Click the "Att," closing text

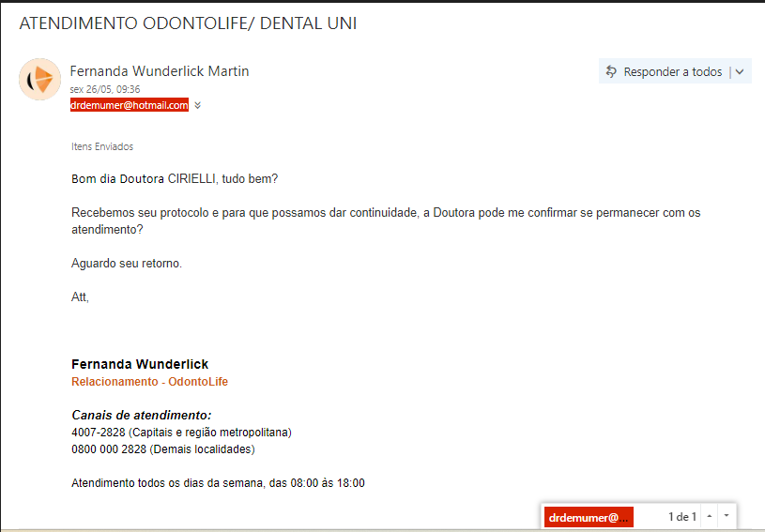point(80,297)
